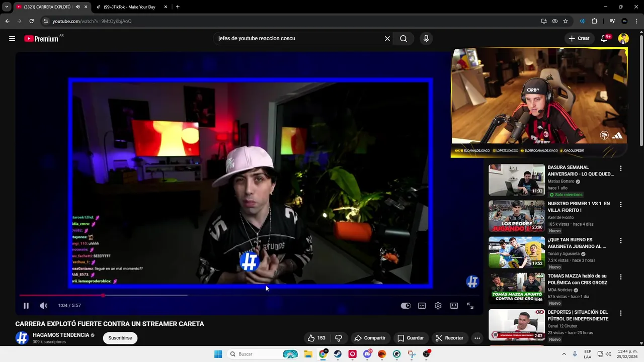This screenshot has height=362, width=644.
Task: Open the Crear create menu
Action: (x=579, y=39)
